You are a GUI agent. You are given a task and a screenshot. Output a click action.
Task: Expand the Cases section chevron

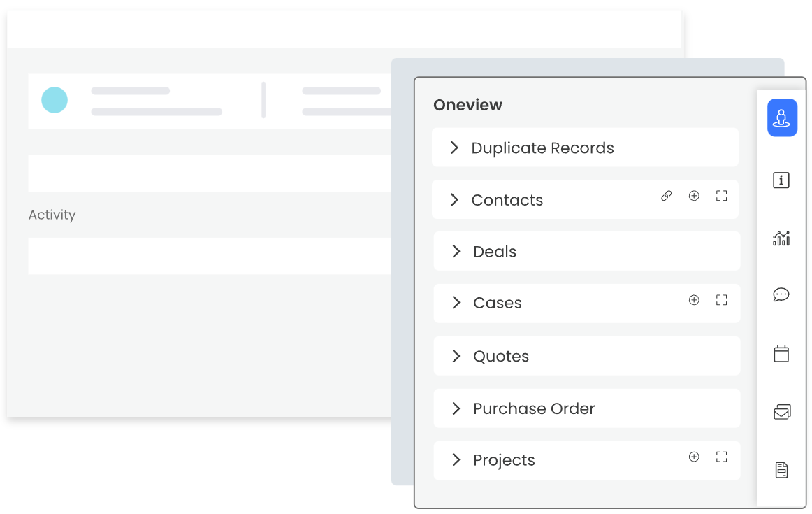pyautogui.click(x=456, y=303)
